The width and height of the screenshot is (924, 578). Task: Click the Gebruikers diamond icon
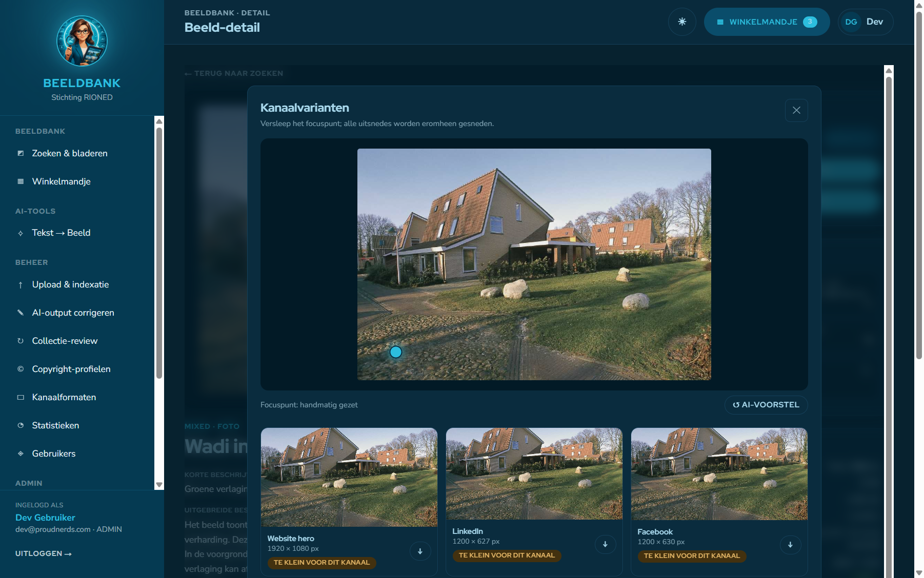[x=21, y=453]
